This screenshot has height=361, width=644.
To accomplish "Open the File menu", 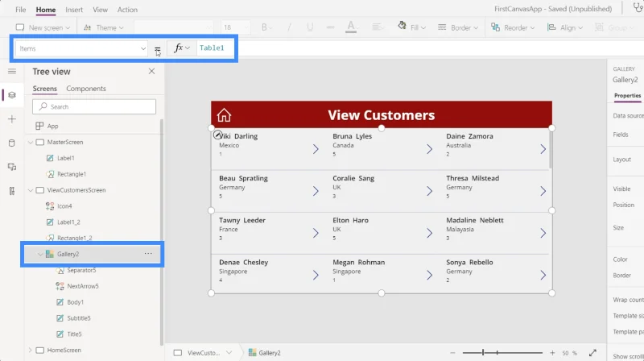I will pyautogui.click(x=21, y=10).
